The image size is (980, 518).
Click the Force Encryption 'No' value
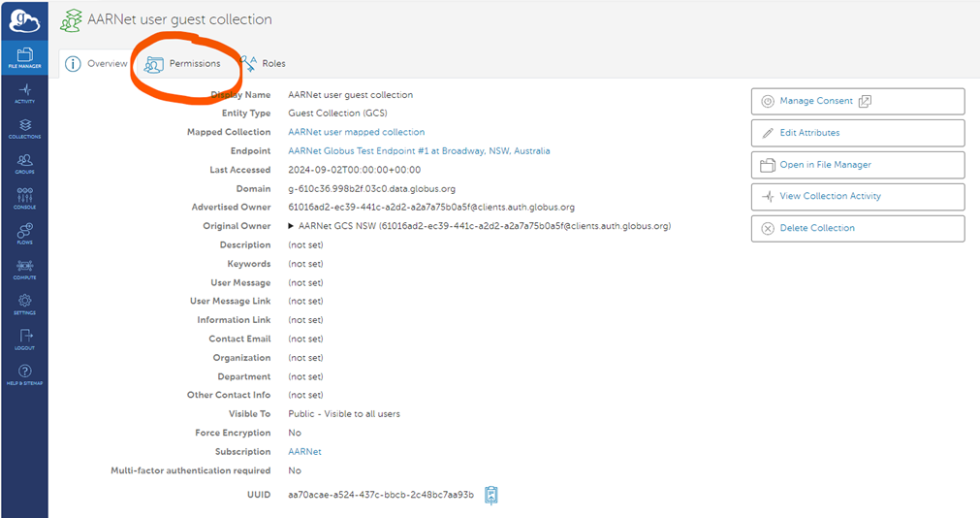click(295, 433)
